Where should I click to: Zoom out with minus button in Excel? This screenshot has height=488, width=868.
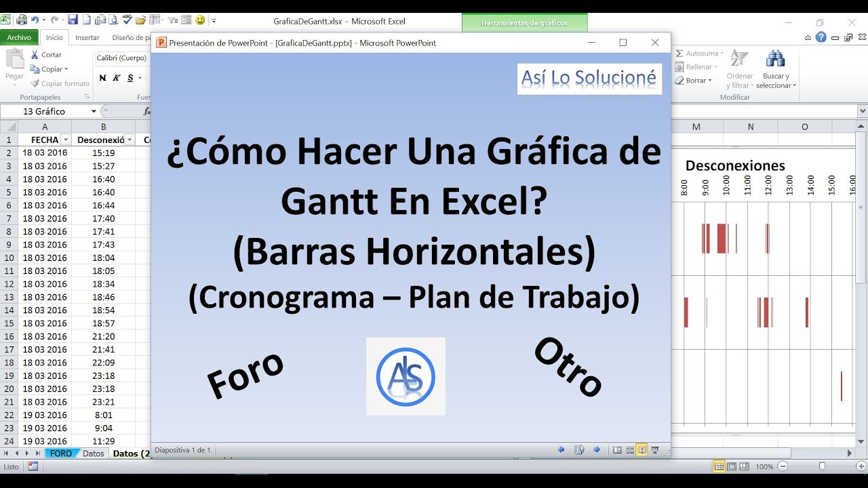[783, 466]
